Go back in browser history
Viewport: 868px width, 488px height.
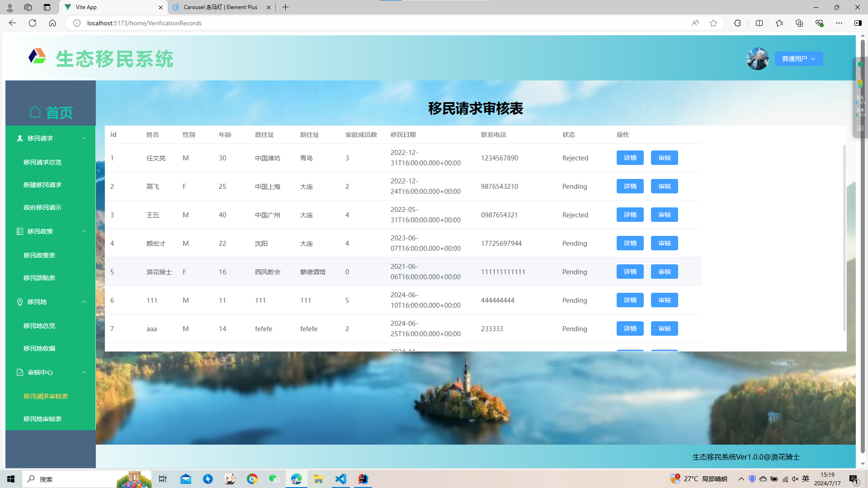(x=13, y=23)
